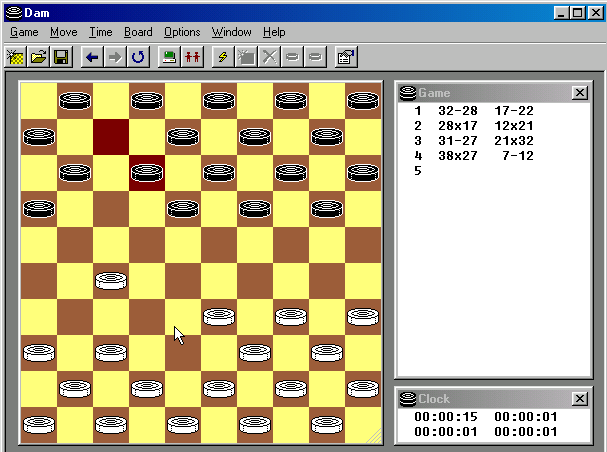Open the Time menu
Image resolution: width=607 pixels, height=452 pixels.
(x=101, y=32)
